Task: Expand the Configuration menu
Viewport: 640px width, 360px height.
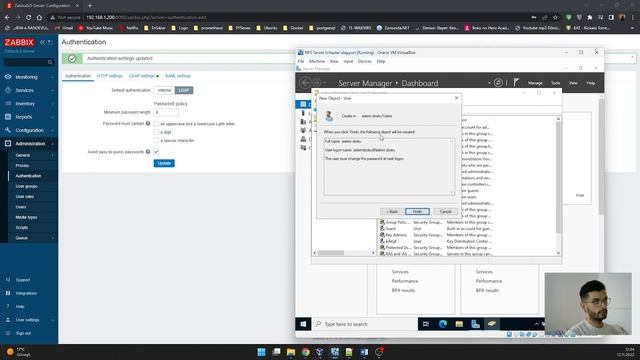Action: tap(29, 130)
